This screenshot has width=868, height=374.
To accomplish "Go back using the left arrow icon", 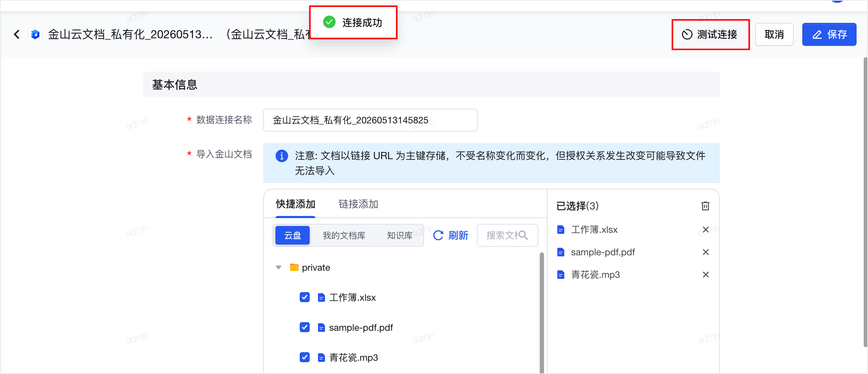I will tap(16, 34).
